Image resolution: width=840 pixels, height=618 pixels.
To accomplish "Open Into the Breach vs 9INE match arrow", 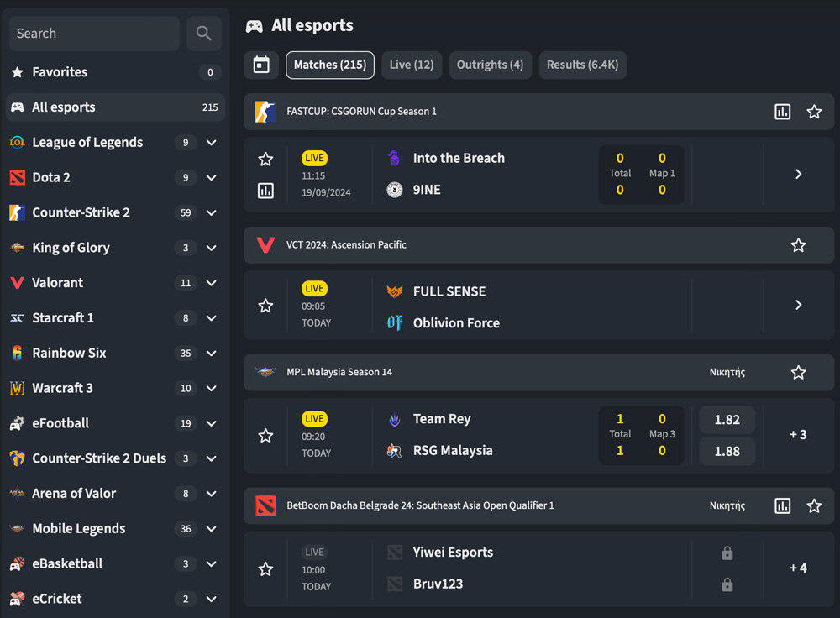I will (x=798, y=175).
